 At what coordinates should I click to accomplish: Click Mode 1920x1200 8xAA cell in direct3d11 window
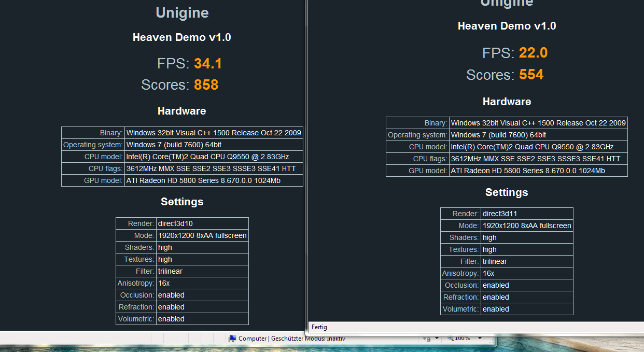527,226
